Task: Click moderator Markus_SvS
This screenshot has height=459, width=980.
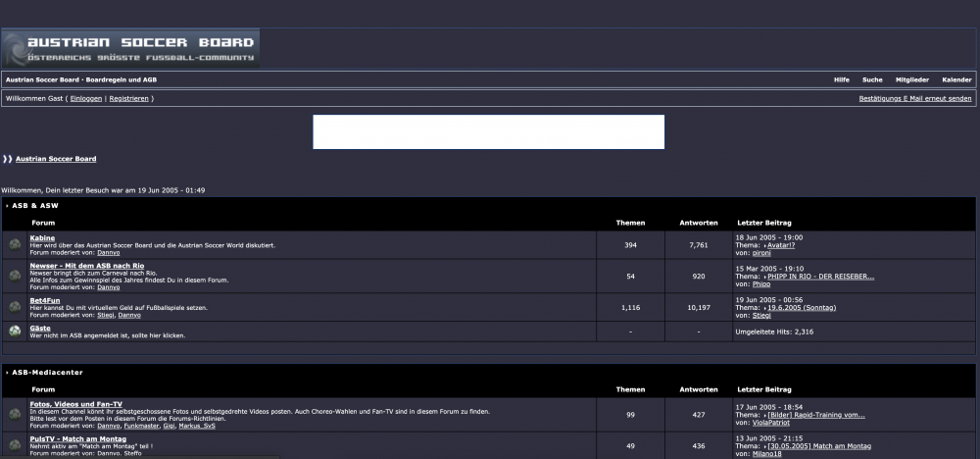Action: click(x=197, y=426)
